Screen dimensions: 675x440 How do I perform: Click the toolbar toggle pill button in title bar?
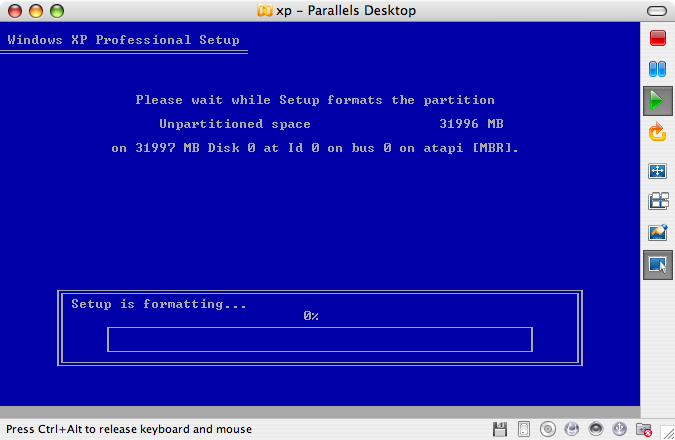(656, 11)
